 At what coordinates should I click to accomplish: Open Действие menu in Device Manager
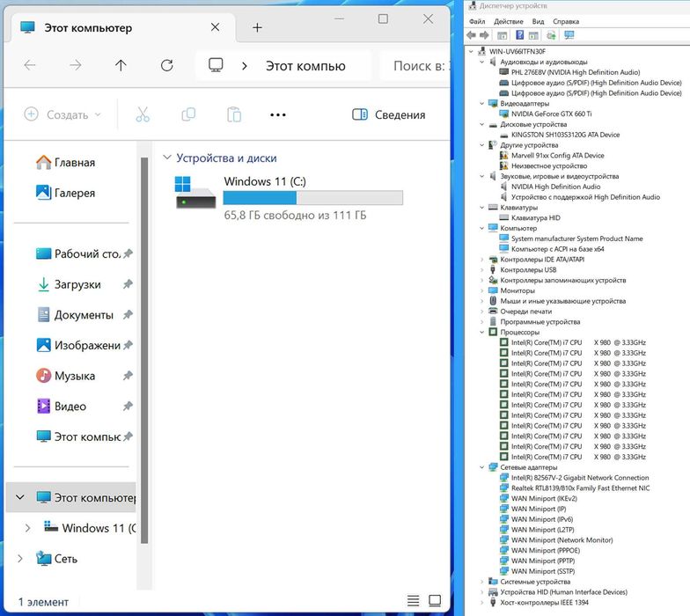pos(509,21)
